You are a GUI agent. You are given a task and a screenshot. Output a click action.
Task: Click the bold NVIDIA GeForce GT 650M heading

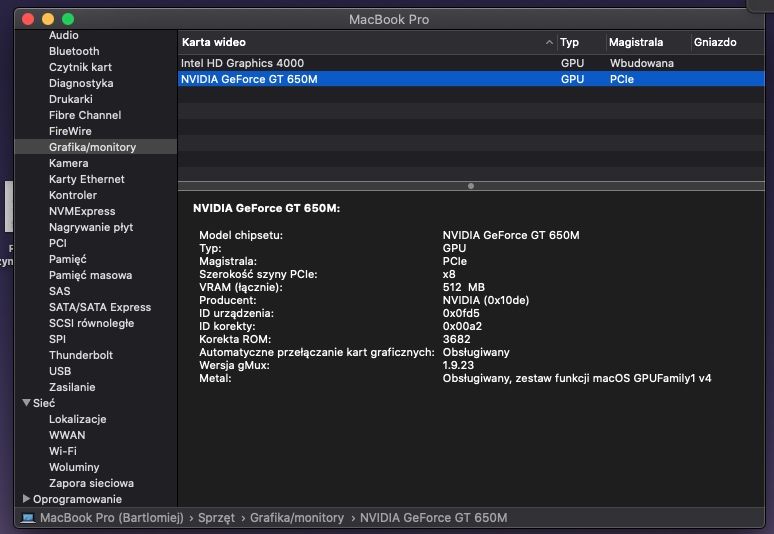coord(267,208)
